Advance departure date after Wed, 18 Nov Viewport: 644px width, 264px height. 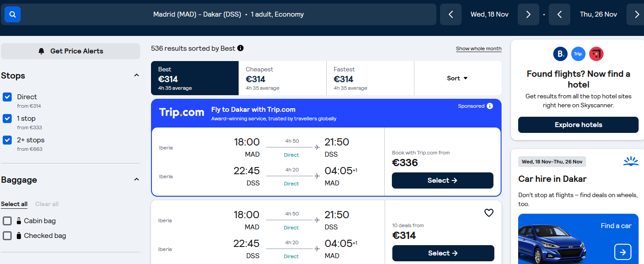click(x=529, y=14)
